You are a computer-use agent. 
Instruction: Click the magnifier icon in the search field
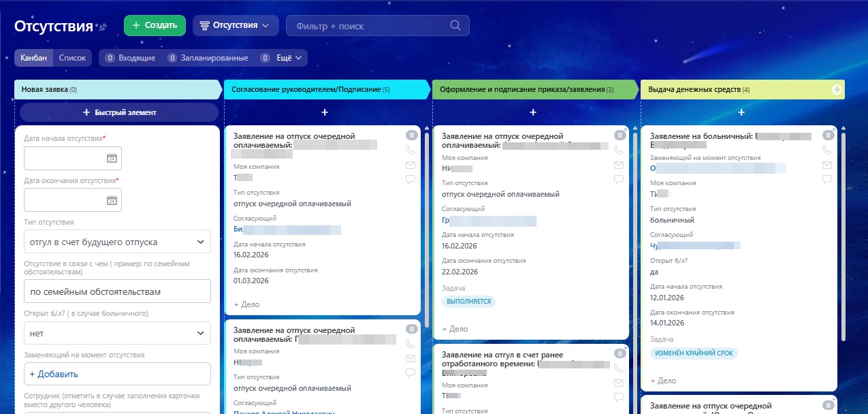455,26
